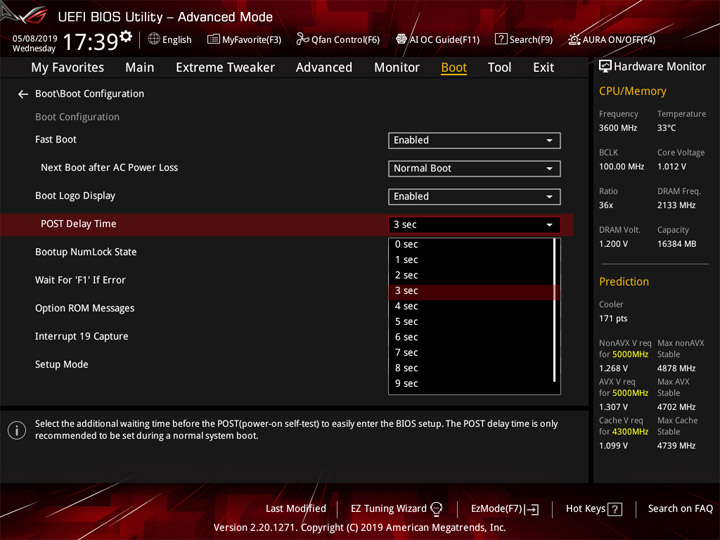
Task: Open AI OC Guide(F11) brain icon
Action: click(401, 39)
